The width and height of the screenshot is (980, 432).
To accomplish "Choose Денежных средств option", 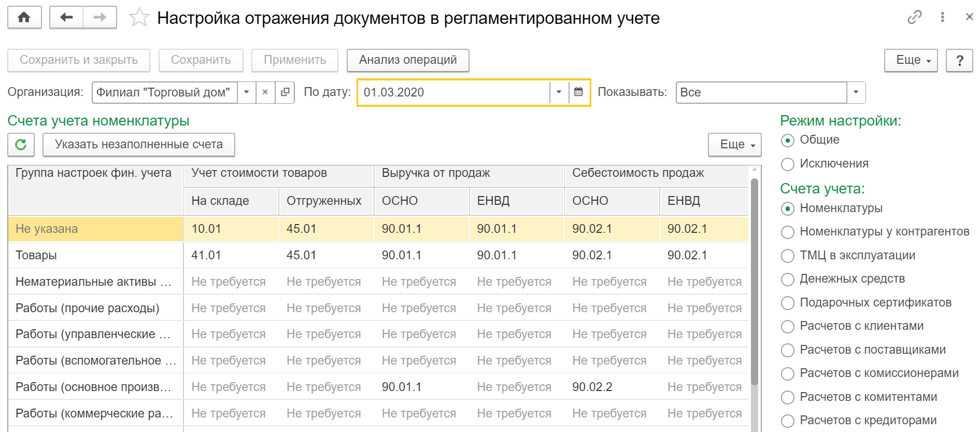I will coord(843,279).
